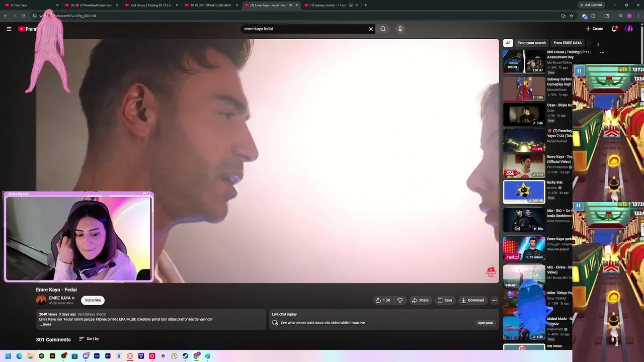Viewport: 644px width, 362px height.
Task: Open the Mix - RIO thumbnail
Action: 524,220
